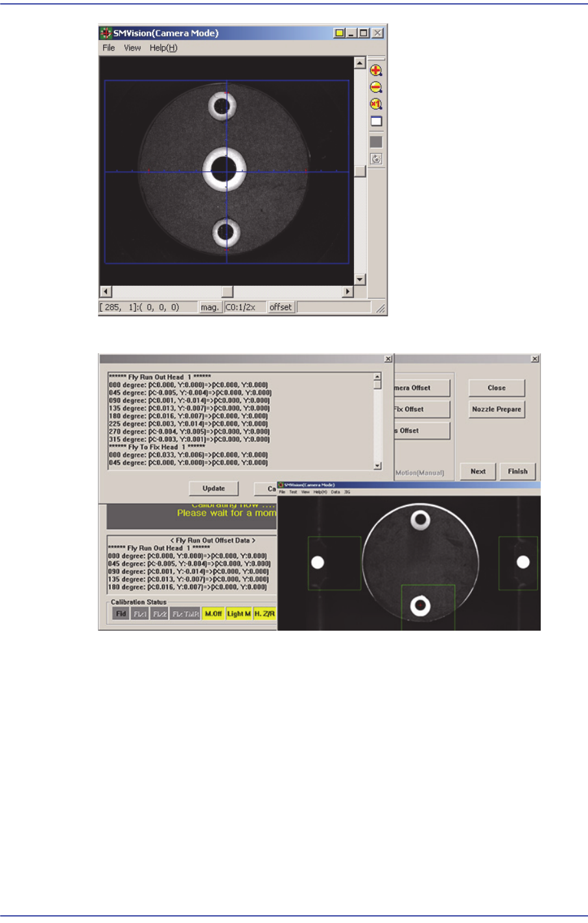Image resolution: width=588 pixels, height=923 pixels.
Task: Open JIG menu in lower SMVision window
Action: point(347,492)
